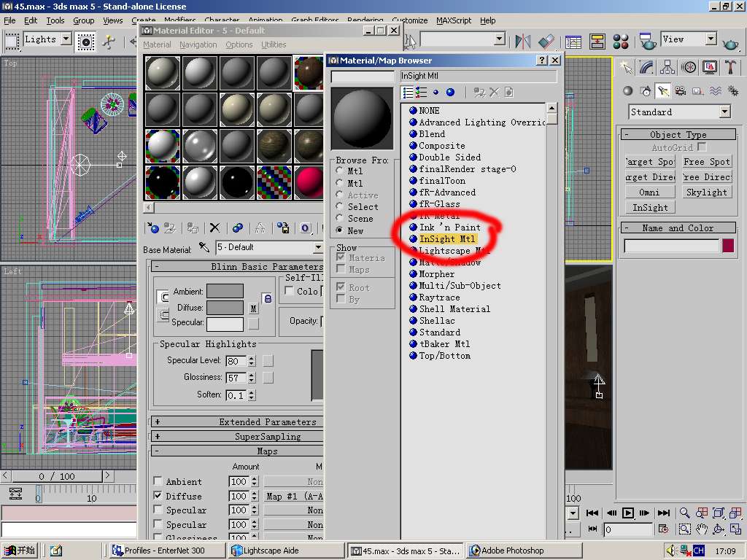Open the Schematic View toolbar icon
747x560 pixels.
pos(597,42)
